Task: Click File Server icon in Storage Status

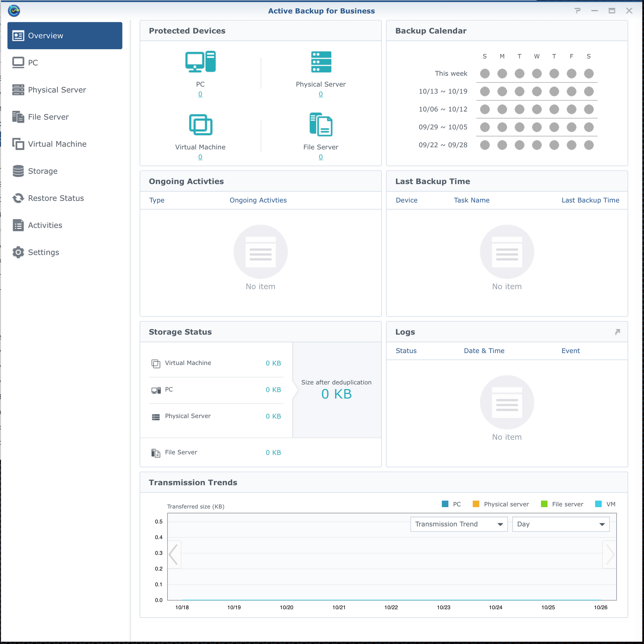Action: coord(156,453)
